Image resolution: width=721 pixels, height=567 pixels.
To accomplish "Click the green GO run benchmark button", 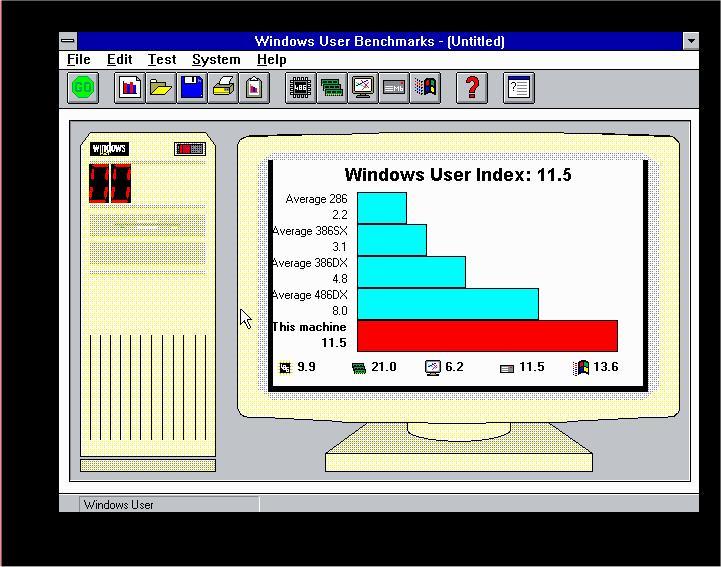I will point(83,87).
